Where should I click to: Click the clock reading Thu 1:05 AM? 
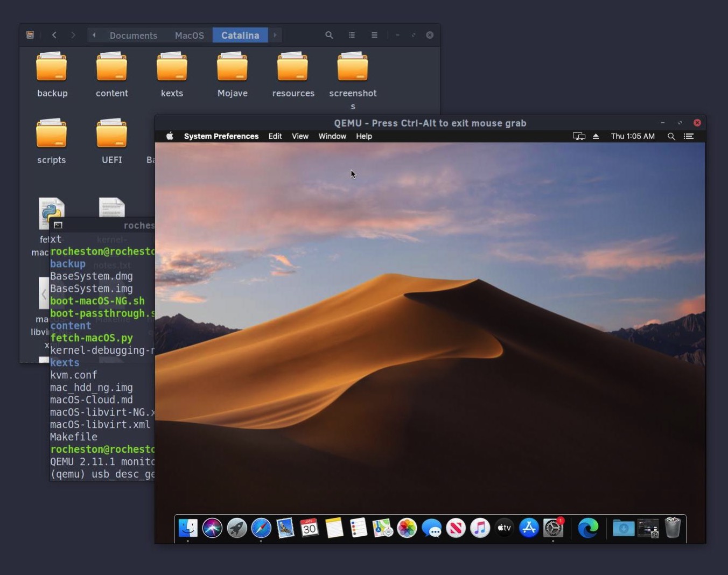pyautogui.click(x=633, y=136)
